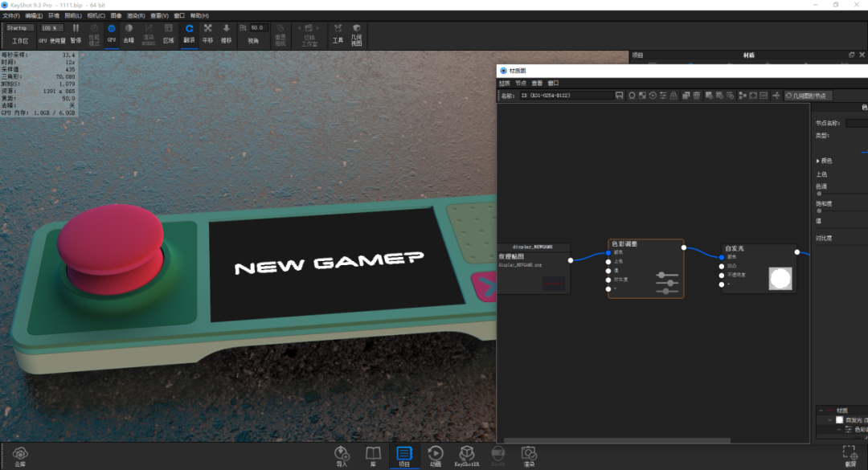Image resolution: width=868 pixels, height=470 pixels.
Task: Select the 纹理贴图 texture map node
Action: point(534,268)
